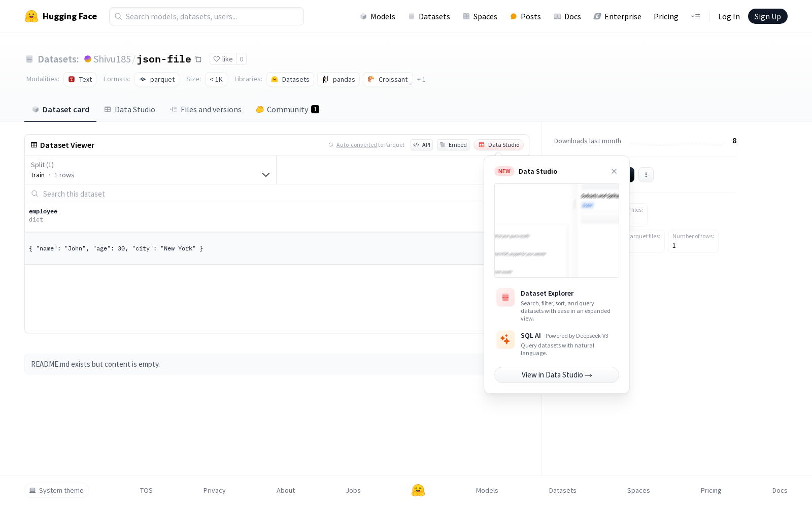Open Enterprise in top navigation
Viewport: 812px width, 508px height.
617,16
